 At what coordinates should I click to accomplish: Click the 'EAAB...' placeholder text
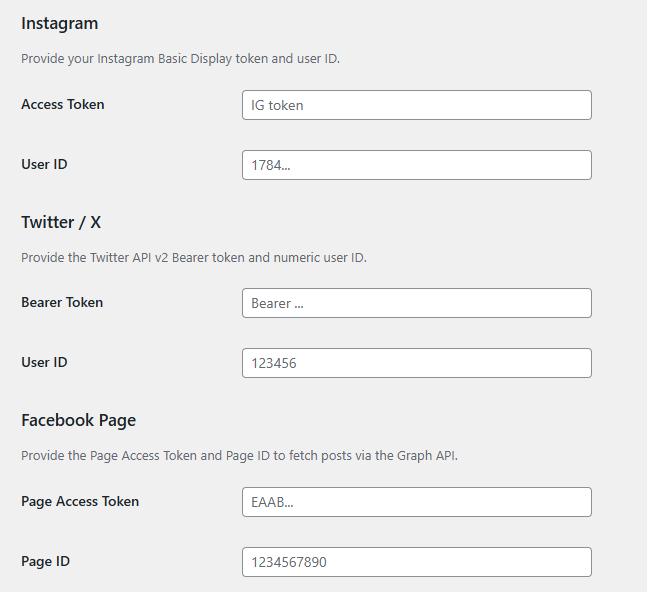pos(272,502)
